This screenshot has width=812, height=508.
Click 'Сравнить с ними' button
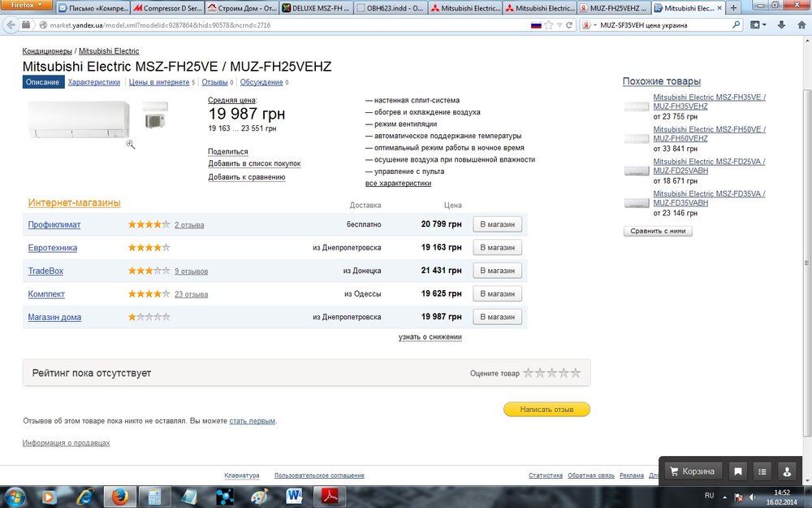pyautogui.click(x=658, y=231)
